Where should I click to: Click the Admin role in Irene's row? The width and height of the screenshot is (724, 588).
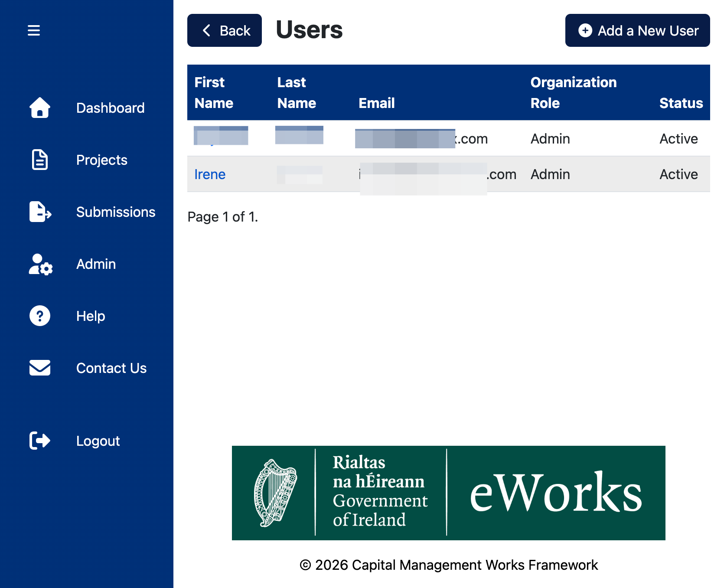(x=550, y=174)
